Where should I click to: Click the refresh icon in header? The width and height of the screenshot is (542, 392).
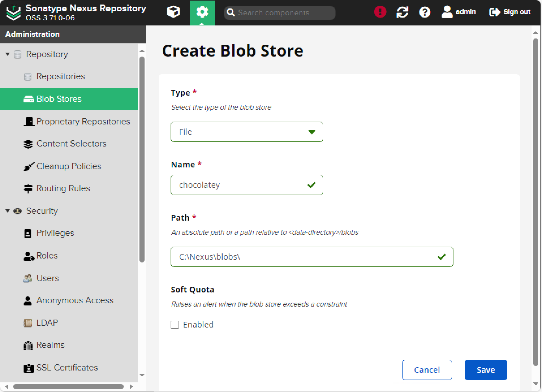(x=402, y=12)
